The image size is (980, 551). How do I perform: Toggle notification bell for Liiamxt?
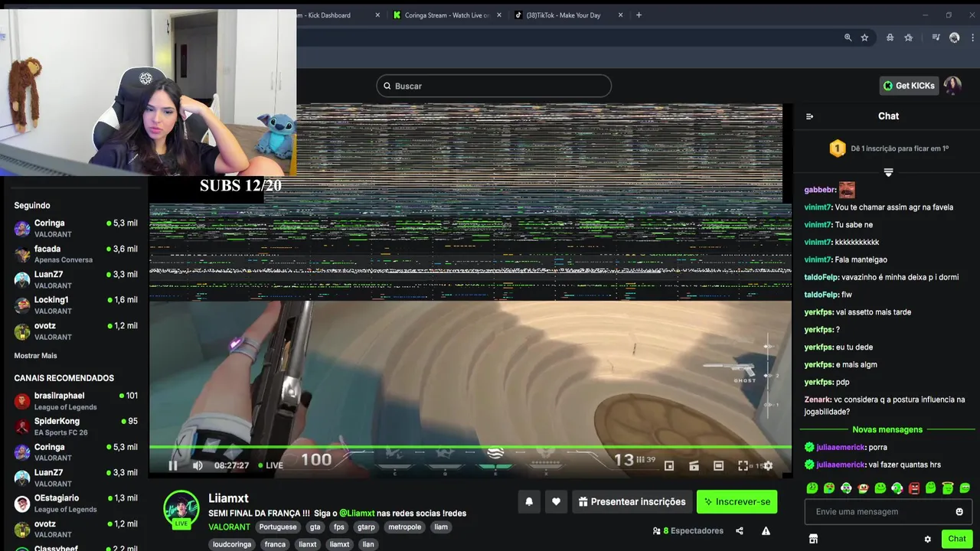click(x=529, y=502)
